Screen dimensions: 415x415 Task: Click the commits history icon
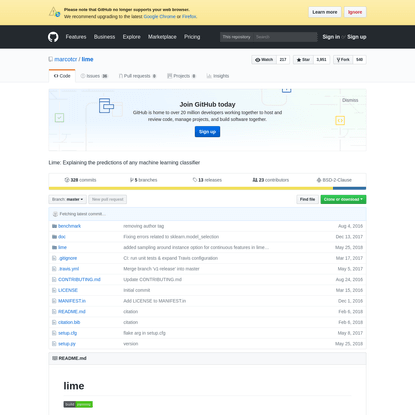[67, 180]
